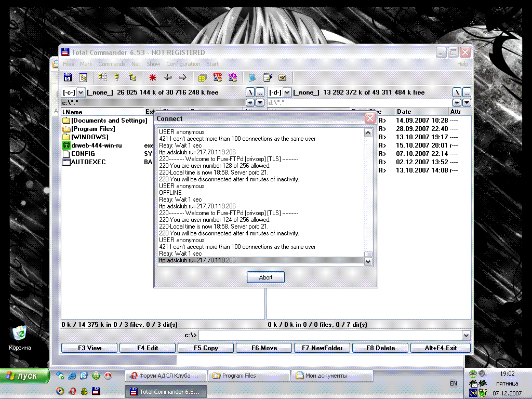532x399 pixels.
Task: Click the Alt+F4 Exit button
Action: click(441, 348)
